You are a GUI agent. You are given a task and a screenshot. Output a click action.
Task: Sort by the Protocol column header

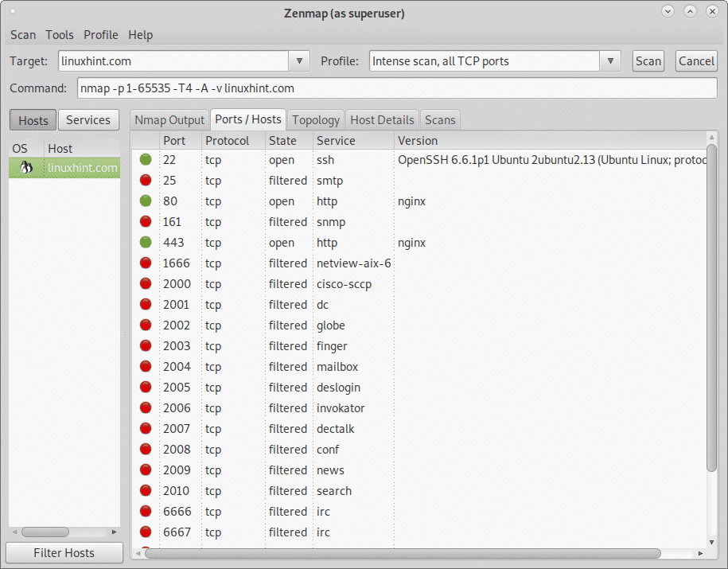pos(234,141)
